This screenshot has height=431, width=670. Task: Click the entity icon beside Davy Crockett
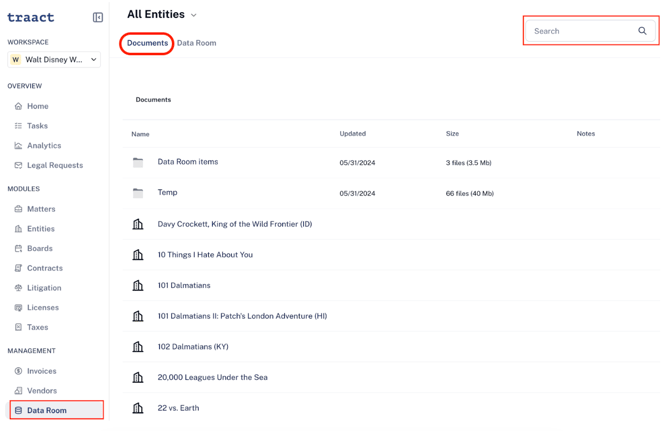click(x=138, y=224)
